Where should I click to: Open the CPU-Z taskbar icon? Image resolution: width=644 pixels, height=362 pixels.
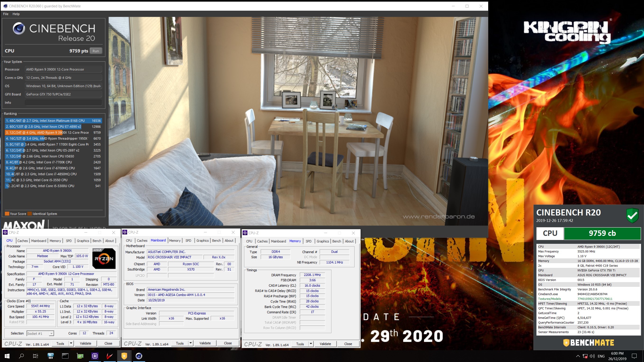click(95, 356)
